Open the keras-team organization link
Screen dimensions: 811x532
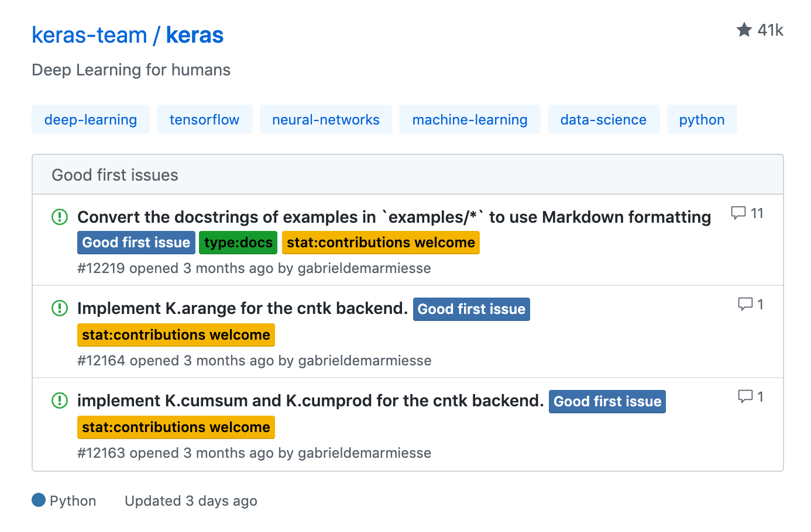coord(90,35)
